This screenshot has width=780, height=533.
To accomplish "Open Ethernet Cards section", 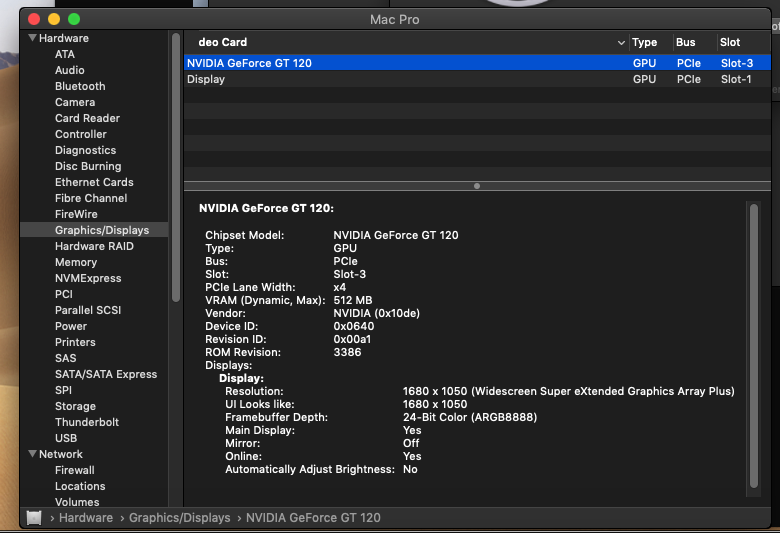I will (94, 182).
